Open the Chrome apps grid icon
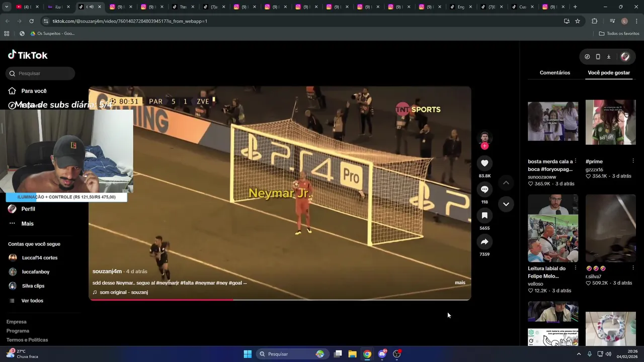The height and width of the screenshot is (362, 644). [7, 34]
